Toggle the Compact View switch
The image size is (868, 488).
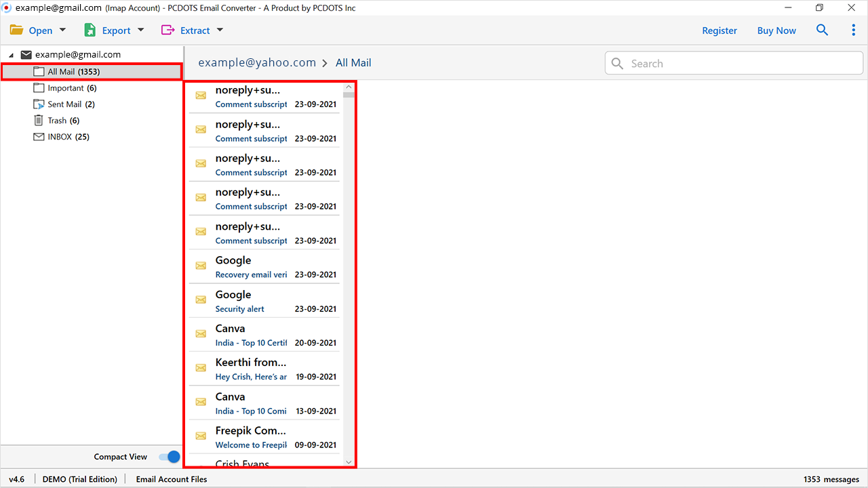click(x=170, y=457)
